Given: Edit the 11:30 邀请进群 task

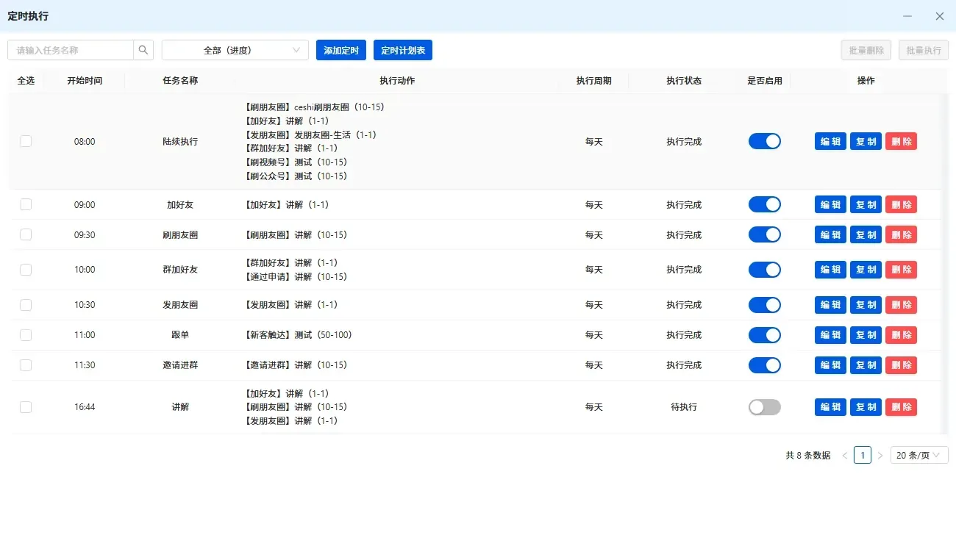Looking at the screenshot, I should [x=830, y=365].
